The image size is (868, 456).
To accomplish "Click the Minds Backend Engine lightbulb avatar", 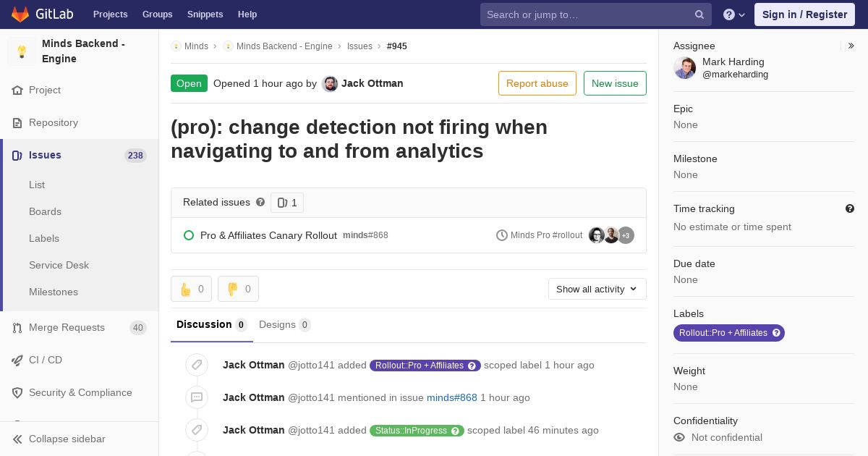I will coord(22,51).
